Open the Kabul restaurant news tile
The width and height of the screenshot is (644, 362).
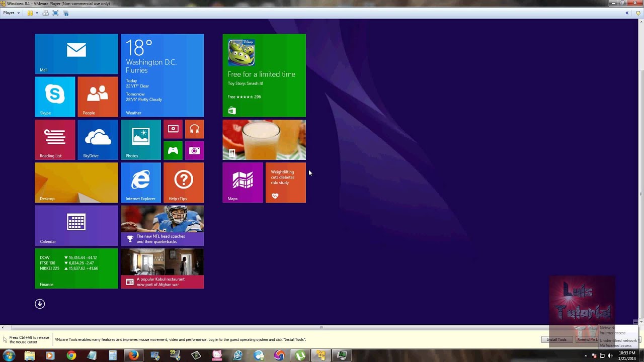coord(162,268)
